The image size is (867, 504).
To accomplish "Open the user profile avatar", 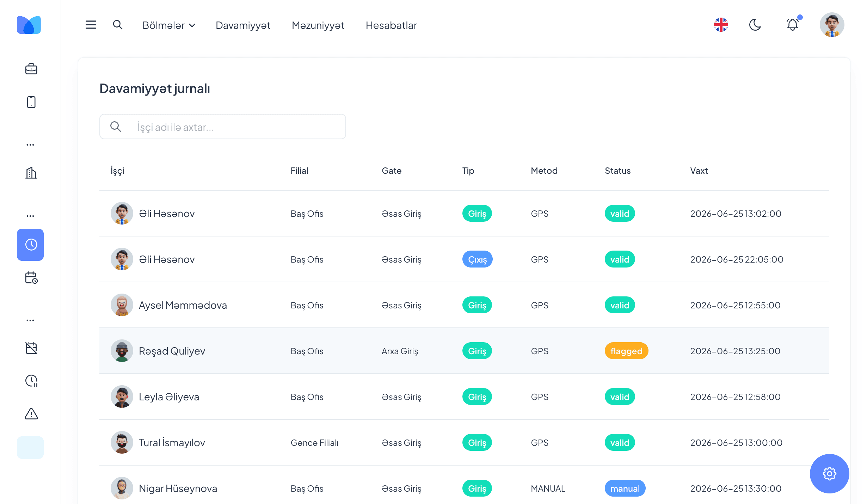I will (x=832, y=25).
